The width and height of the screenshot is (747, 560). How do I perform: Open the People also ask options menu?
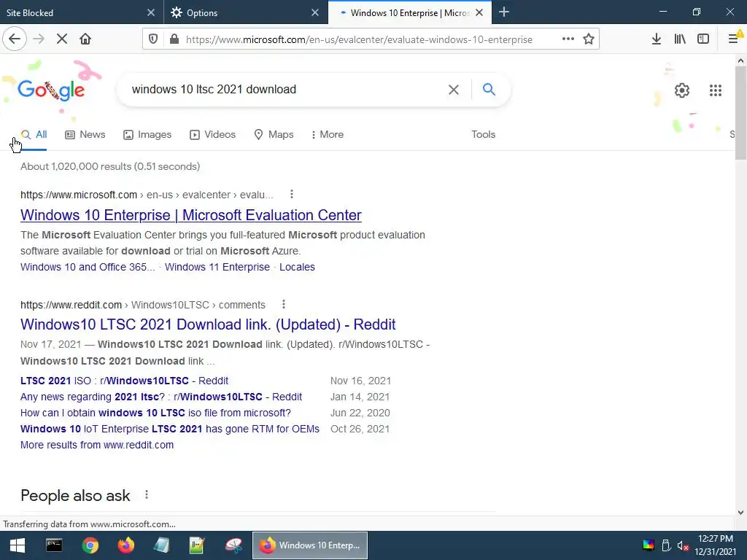pyautogui.click(x=147, y=495)
